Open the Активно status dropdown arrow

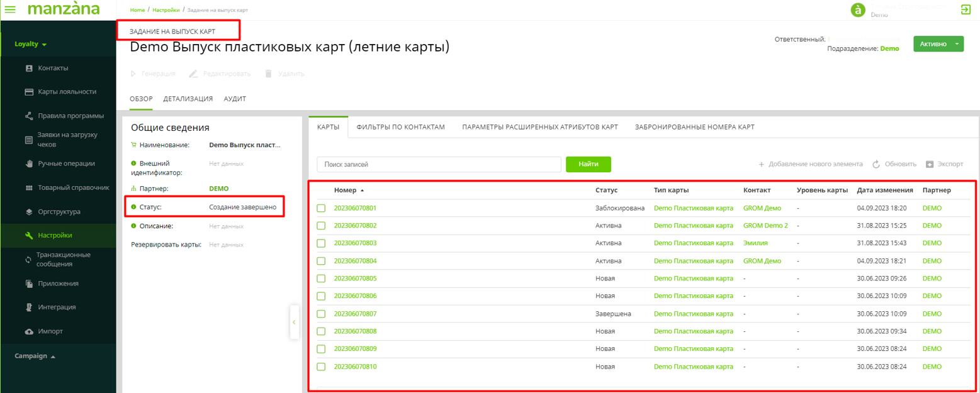(x=957, y=44)
